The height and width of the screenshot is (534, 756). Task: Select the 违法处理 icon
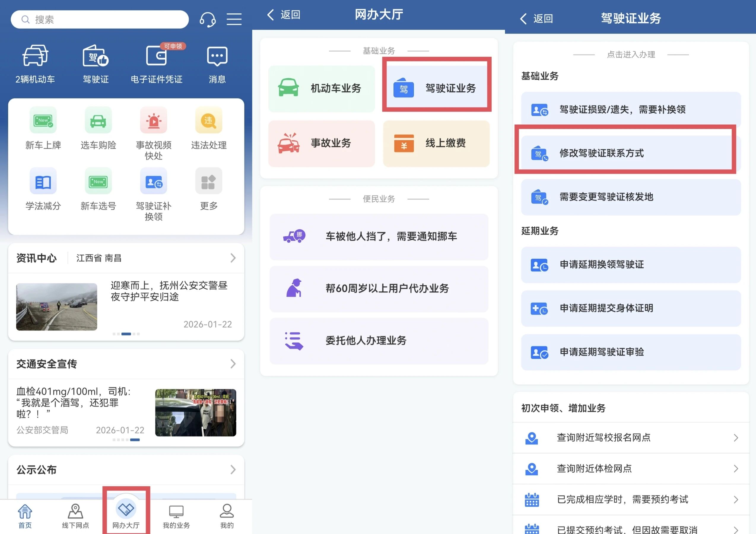208,120
